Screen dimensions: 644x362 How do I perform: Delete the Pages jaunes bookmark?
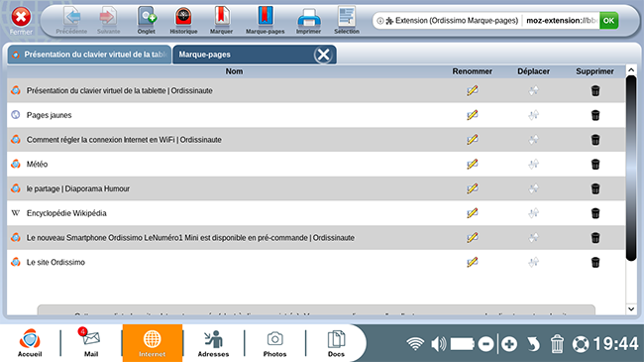tap(595, 115)
